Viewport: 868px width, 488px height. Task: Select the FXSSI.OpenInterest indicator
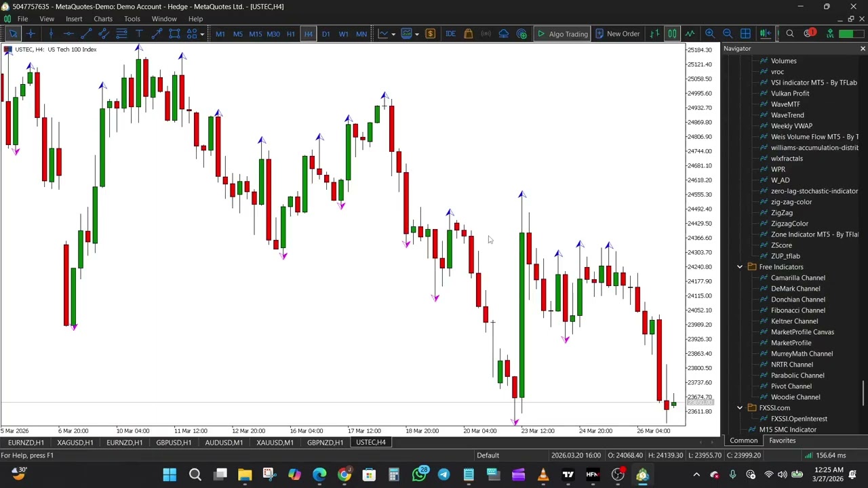(x=799, y=419)
